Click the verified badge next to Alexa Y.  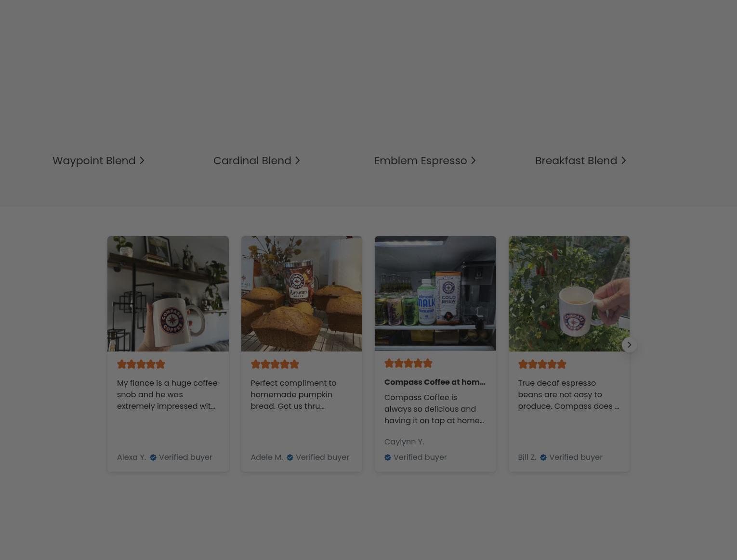(x=153, y=457)
